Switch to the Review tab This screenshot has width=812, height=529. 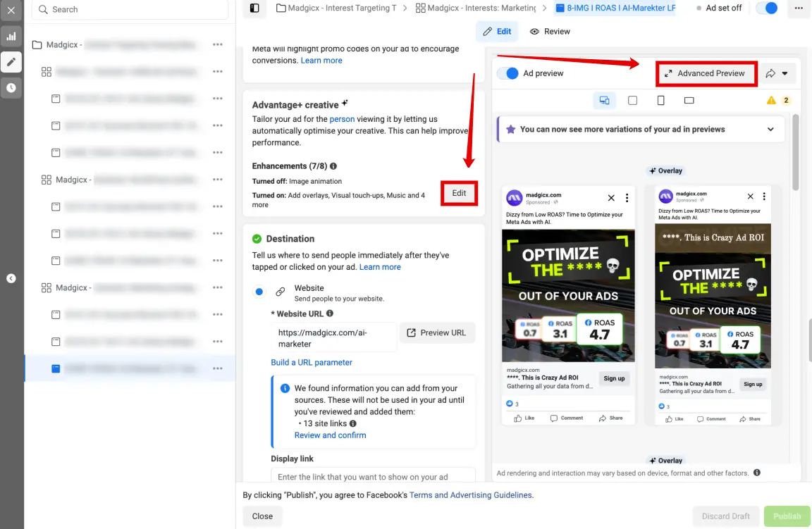tap(550, 32)
